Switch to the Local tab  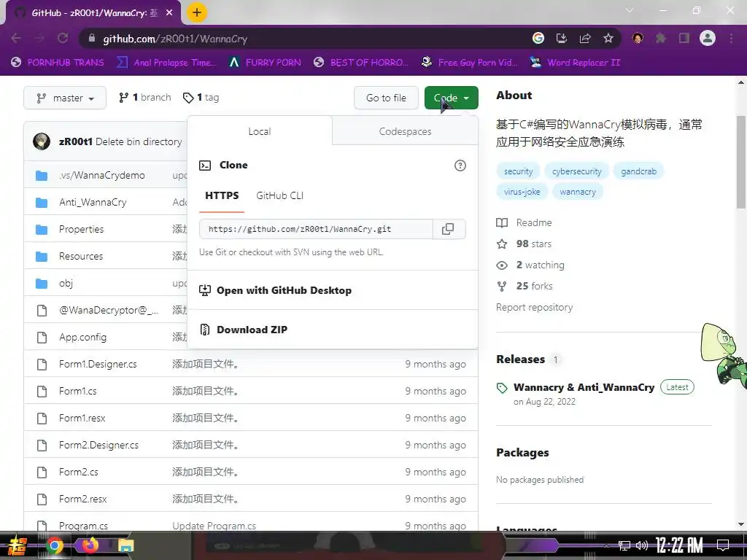[x=260, y=131]
